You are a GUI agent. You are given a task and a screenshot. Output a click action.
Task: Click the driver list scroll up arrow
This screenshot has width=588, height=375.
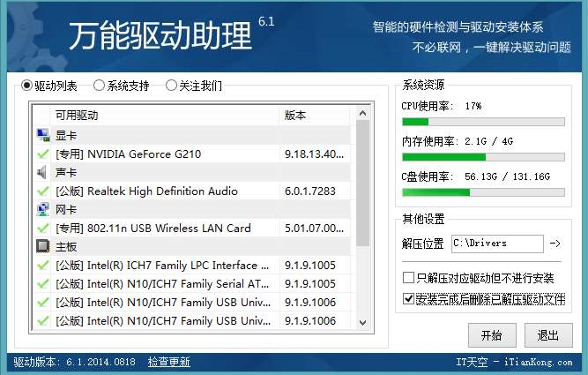(362, 113)
